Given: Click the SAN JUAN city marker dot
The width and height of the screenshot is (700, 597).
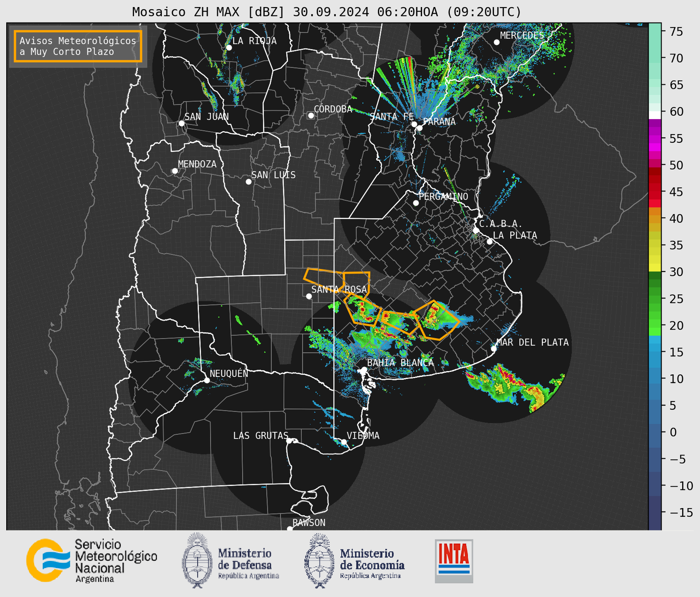Looking at the screenshot, I should 181,123.
